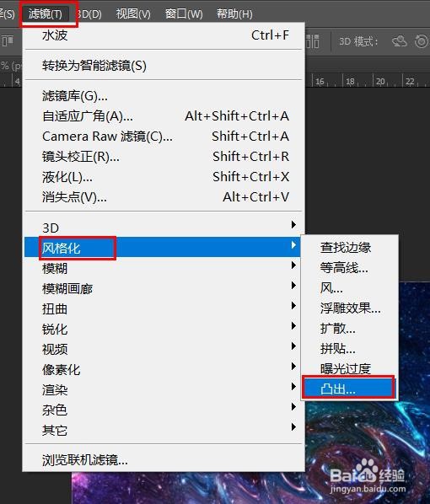Open Camera Raw 滤镜(C)...
This screenshot has width=430, height=504.
[164, 137]
